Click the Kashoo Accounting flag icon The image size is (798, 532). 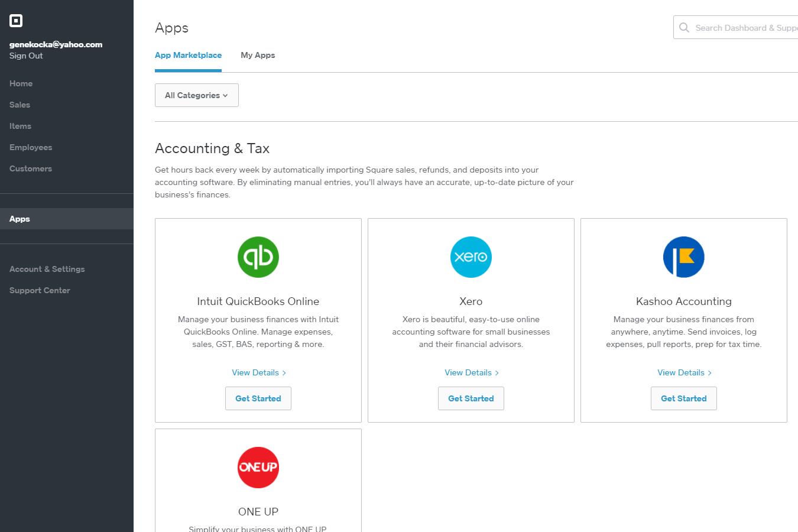684,257
